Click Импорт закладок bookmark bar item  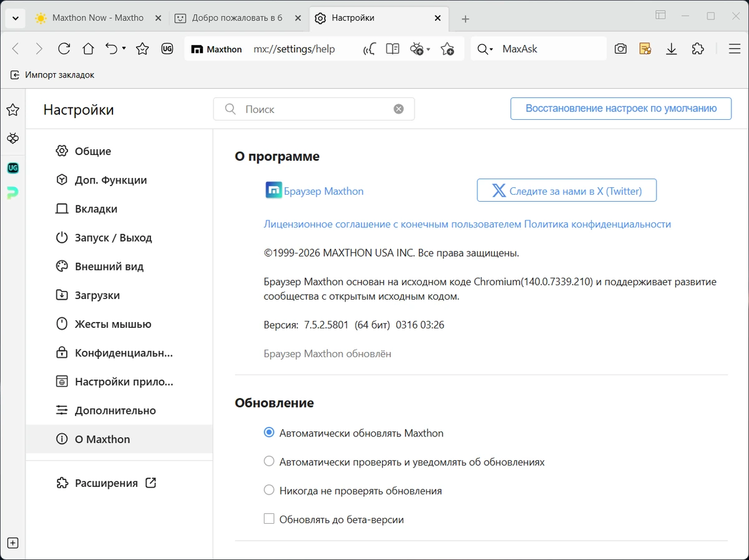[52, 75]
